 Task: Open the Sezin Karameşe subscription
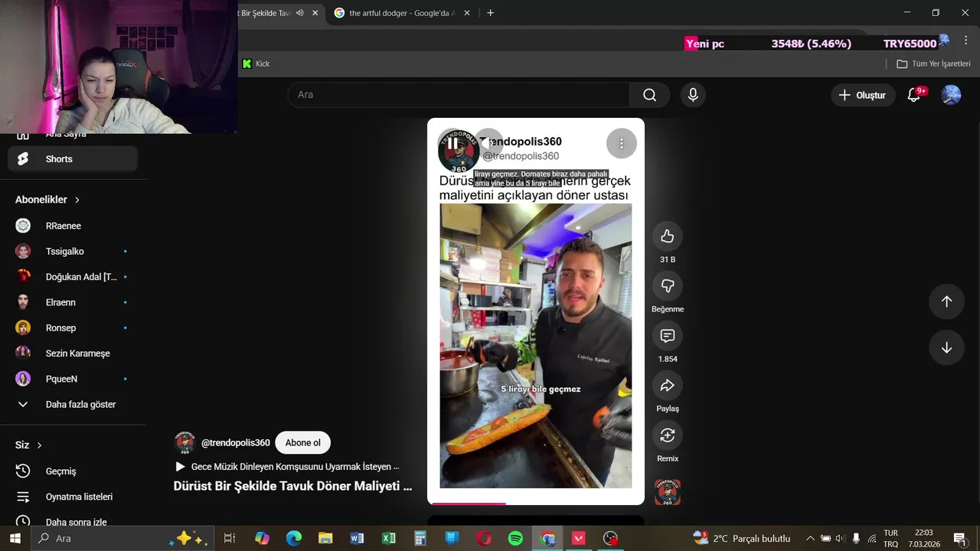(73, 354)
